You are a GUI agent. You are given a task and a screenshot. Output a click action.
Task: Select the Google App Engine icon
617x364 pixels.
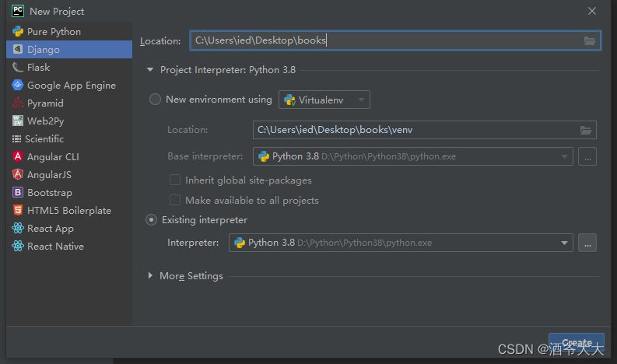[x=18, y=85]
